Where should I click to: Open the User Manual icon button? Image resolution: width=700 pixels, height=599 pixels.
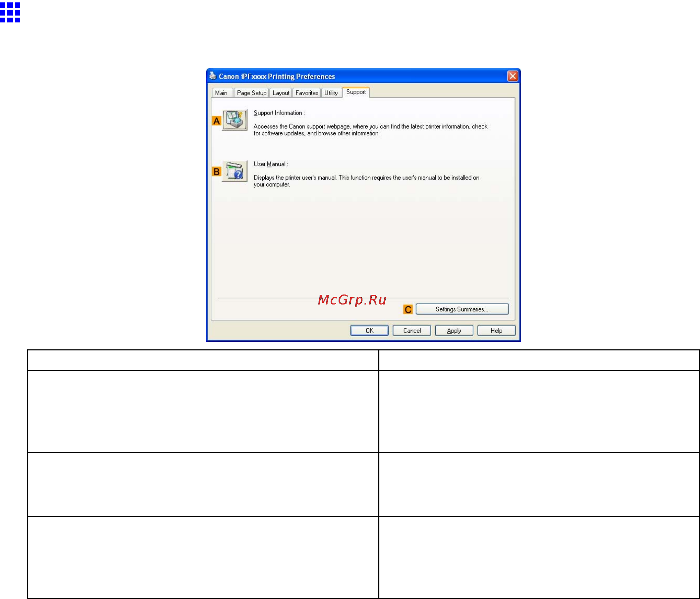click(x=235, y=171)
